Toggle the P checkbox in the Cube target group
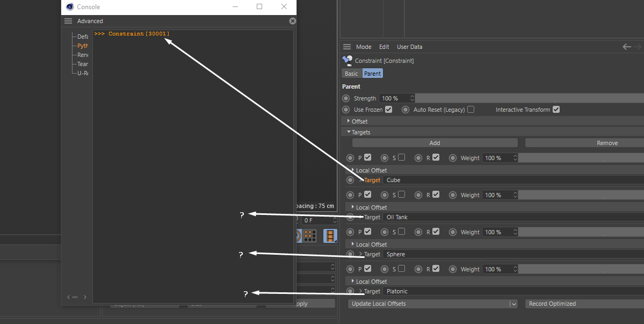This screenshot has height=324, width=644. click(367, 157)
